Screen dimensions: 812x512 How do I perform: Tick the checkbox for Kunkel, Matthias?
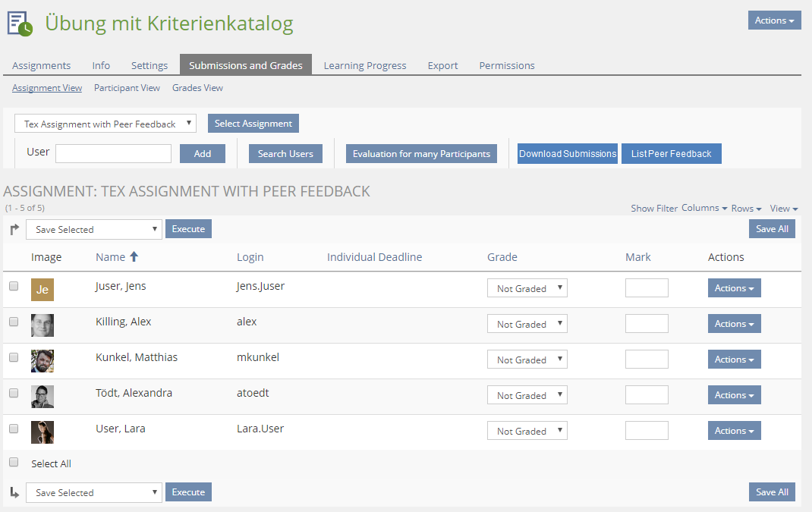coord(14,357)
